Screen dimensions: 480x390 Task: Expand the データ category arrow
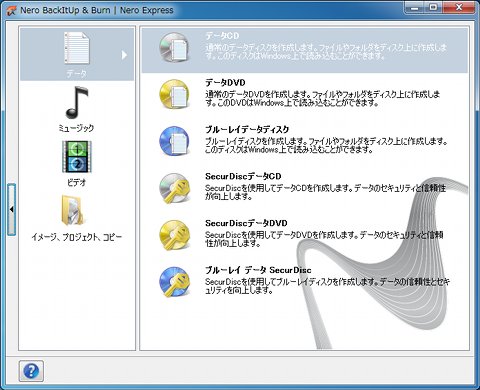coord(124,55)
